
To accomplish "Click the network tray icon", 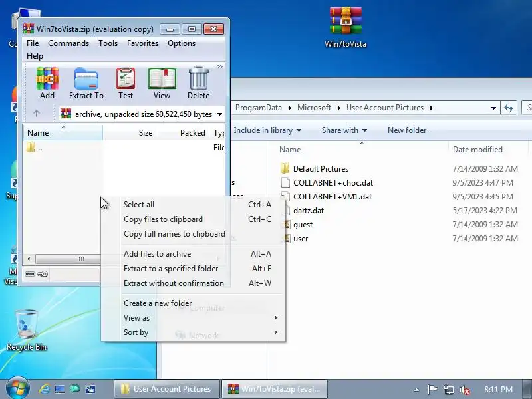I will click(448, 390).
